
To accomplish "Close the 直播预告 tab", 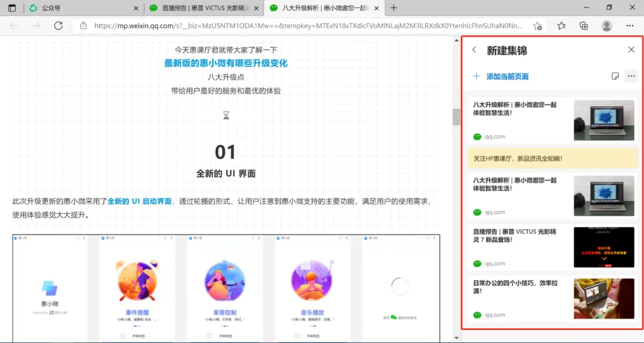I will (256, 8).
